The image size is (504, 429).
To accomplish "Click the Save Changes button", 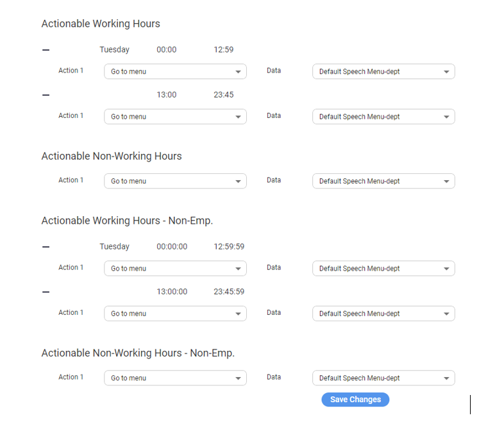I will pyautogui.click(x=355, y=400).
